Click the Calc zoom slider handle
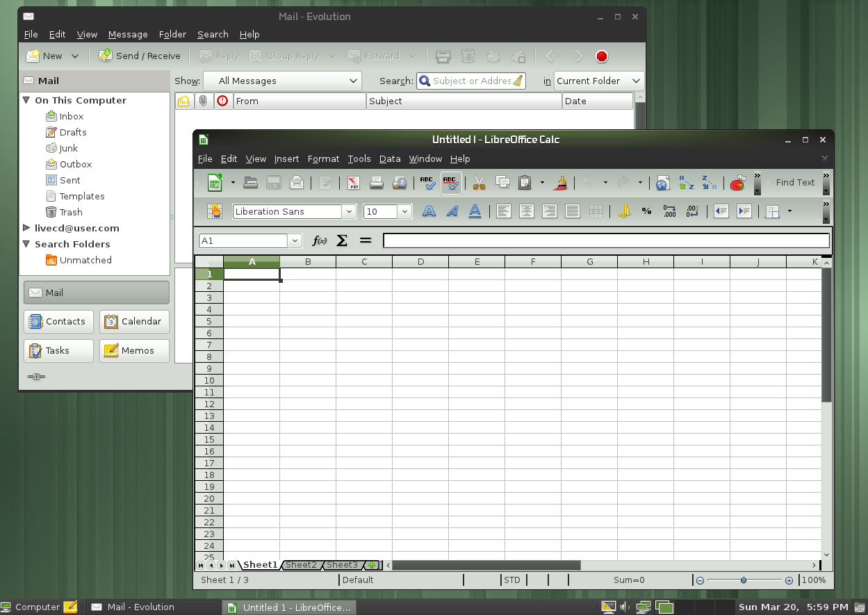Screen dimensions: 868x615 coord(744,580)
